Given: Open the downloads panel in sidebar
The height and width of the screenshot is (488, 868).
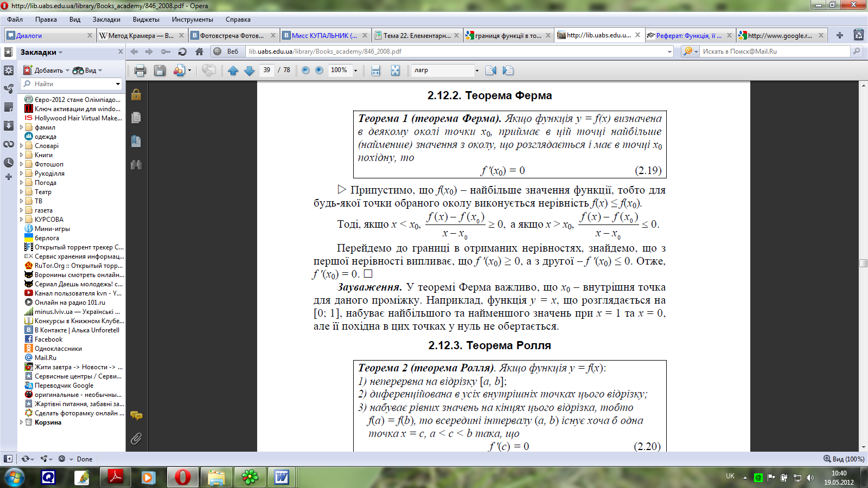Looking at the screenshot, I should (x=8, y=126).
